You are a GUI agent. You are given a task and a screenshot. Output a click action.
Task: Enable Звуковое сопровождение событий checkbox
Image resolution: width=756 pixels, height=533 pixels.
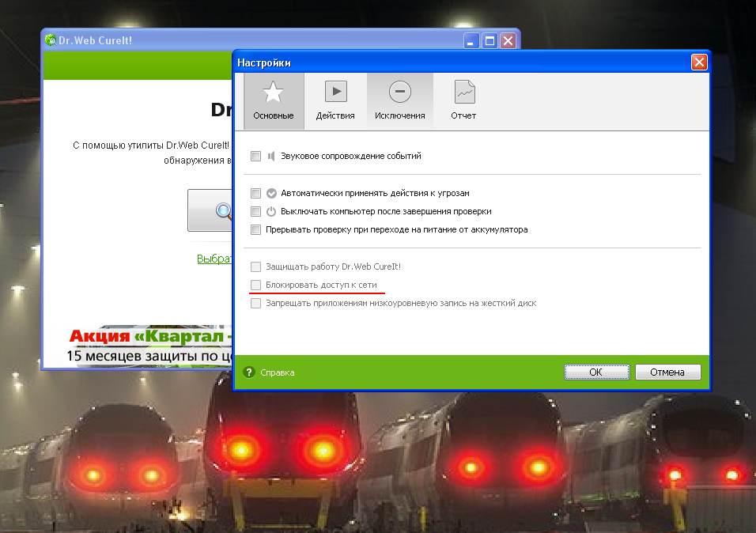coord(255,156)
